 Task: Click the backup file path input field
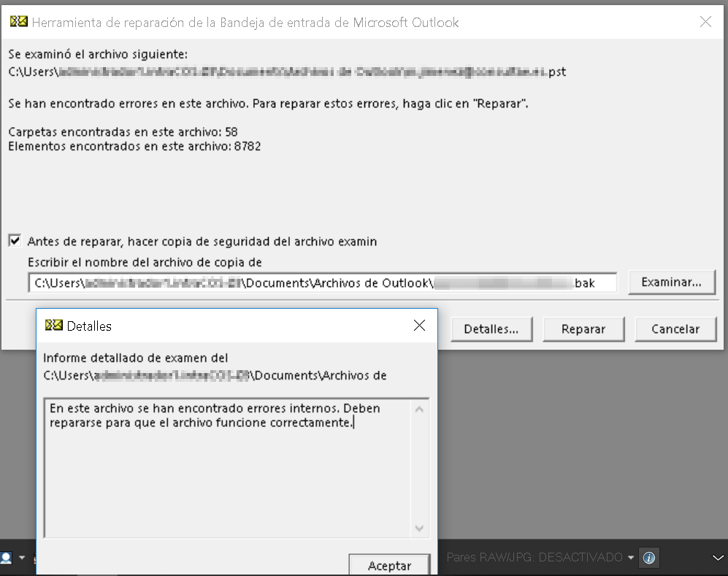pyautogui.click(x=323, y=283)
